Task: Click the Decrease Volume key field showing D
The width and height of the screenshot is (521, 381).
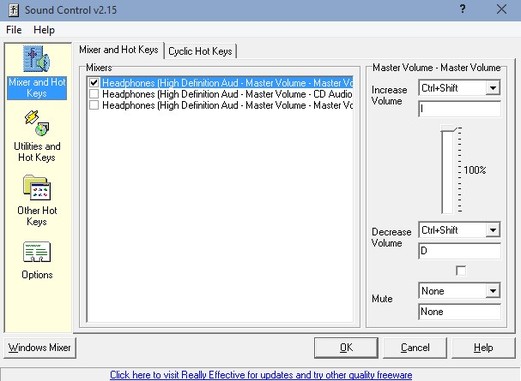Action: tap(459, 251)
